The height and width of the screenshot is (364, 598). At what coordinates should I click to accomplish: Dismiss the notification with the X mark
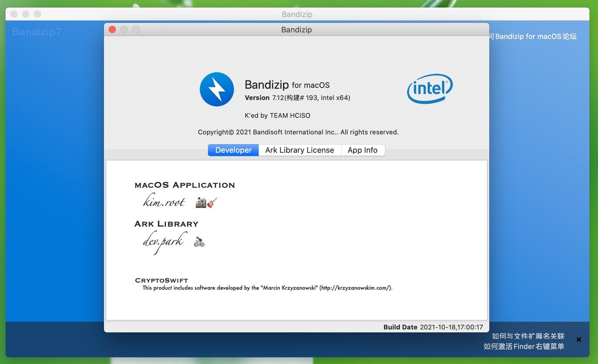579,339
